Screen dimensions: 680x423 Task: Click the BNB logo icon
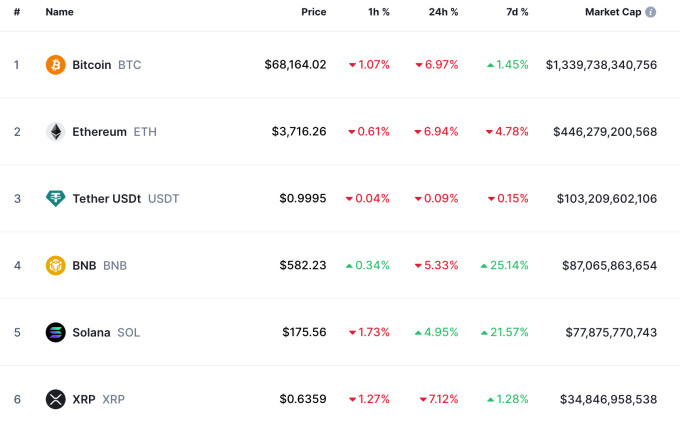[56, 266]
